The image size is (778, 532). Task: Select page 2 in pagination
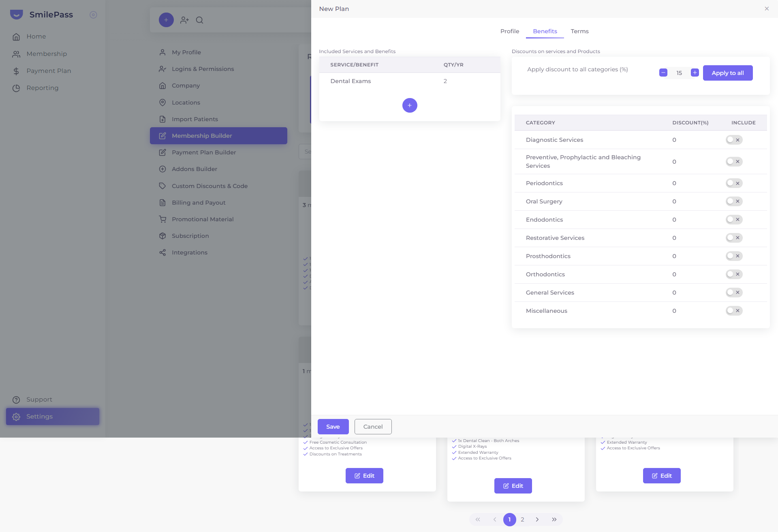pyautogui.click(x=523, y=519)
